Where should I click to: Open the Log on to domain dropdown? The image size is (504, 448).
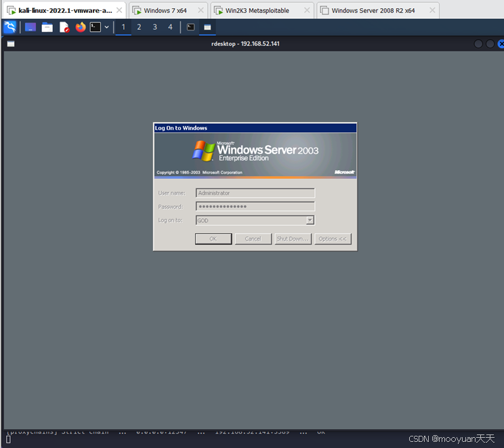click(310, 220)
